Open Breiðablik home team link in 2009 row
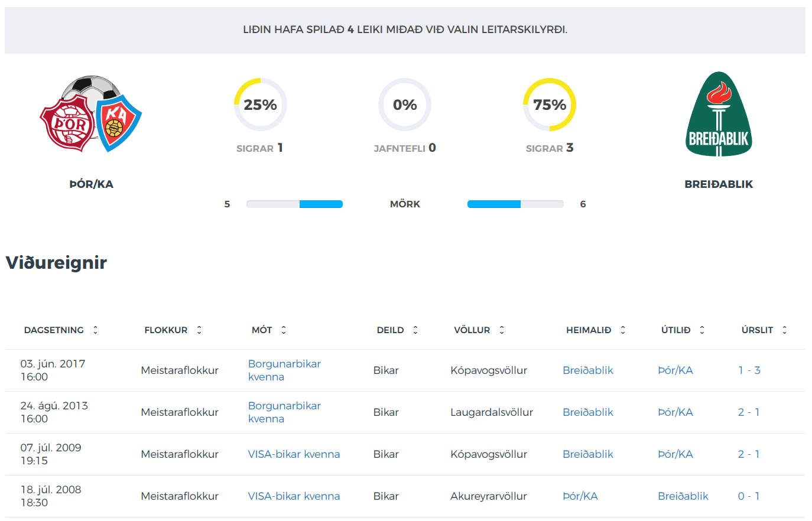The height and width of the screenshot is (521, 812). (x=588, y=454)
